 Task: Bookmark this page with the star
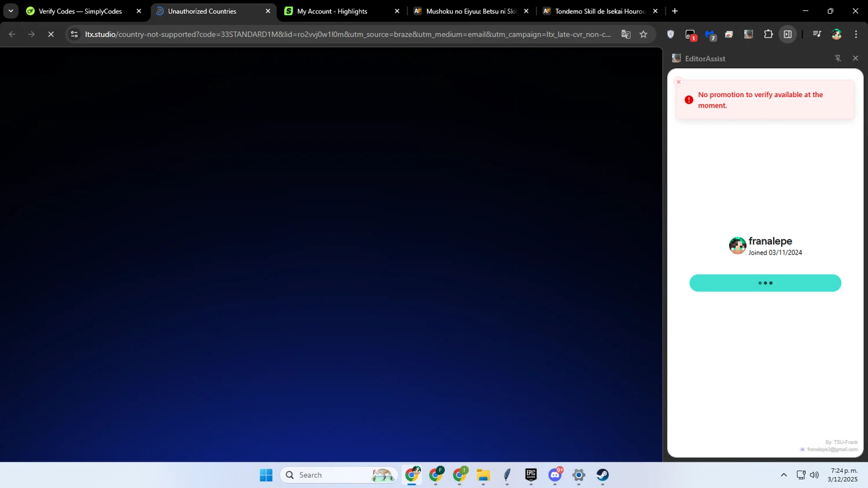click(643, 34)
